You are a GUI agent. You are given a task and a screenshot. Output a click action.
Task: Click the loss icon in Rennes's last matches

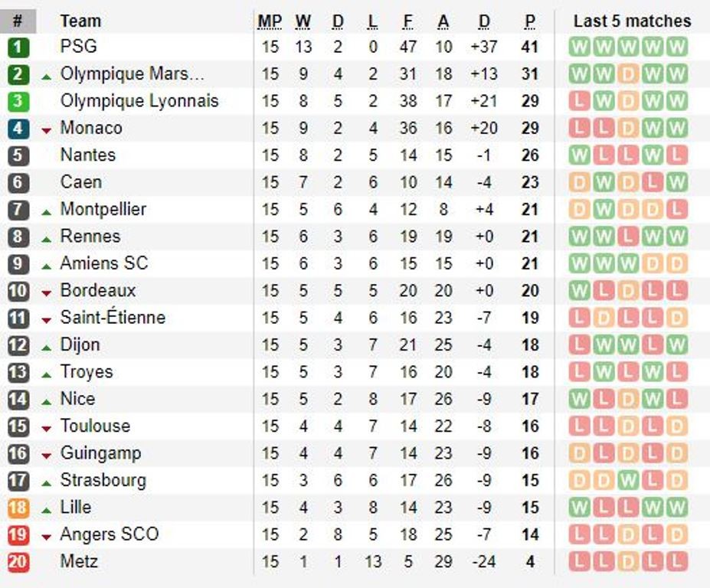pos(628,237)
